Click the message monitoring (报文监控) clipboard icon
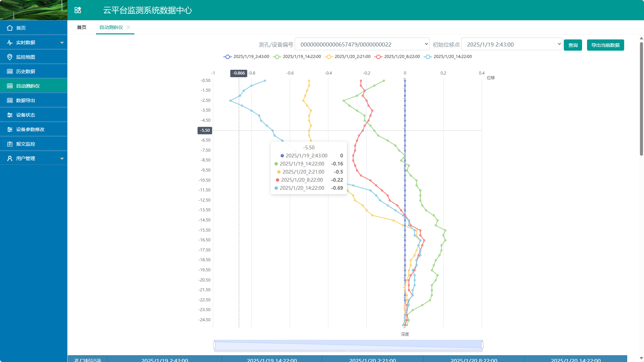This screenshot has height=362, width=644. coord(10,144)
